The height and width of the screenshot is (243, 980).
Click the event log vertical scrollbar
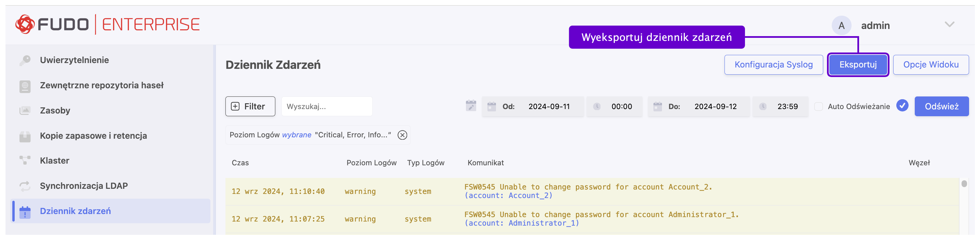(x=964, y=184)
